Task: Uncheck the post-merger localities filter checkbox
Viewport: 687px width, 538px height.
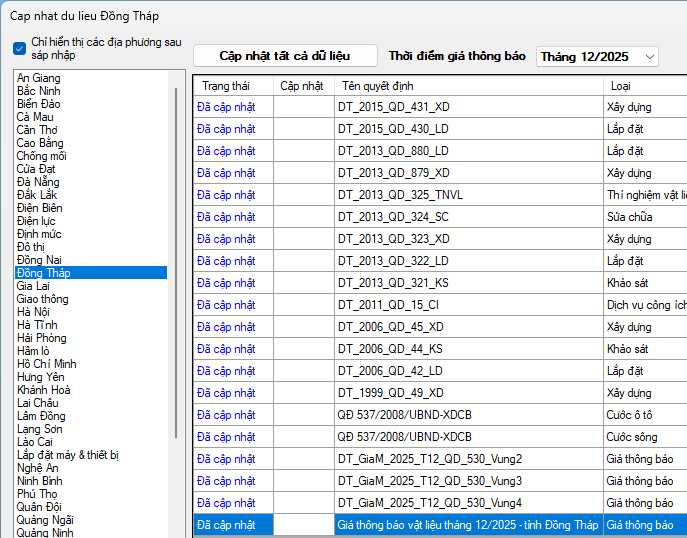Action: (20, 49)
